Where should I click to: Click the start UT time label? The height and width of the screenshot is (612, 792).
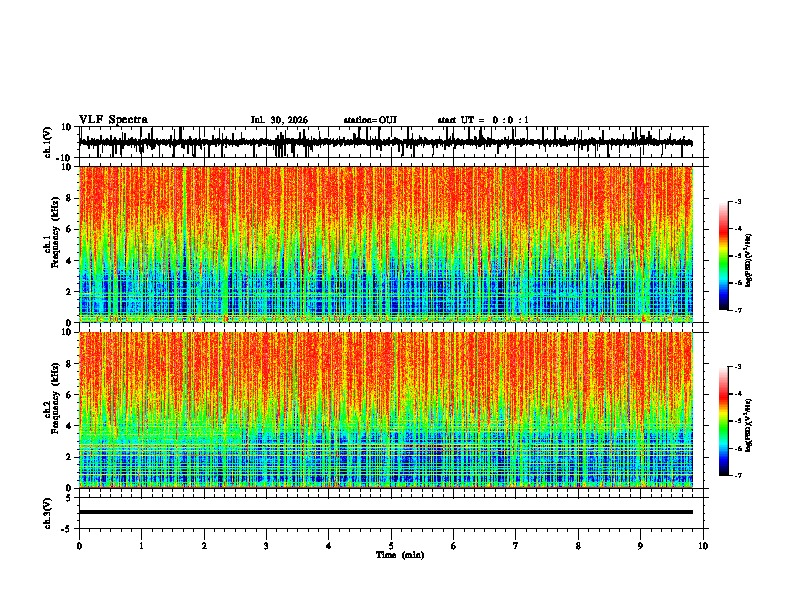483,120
